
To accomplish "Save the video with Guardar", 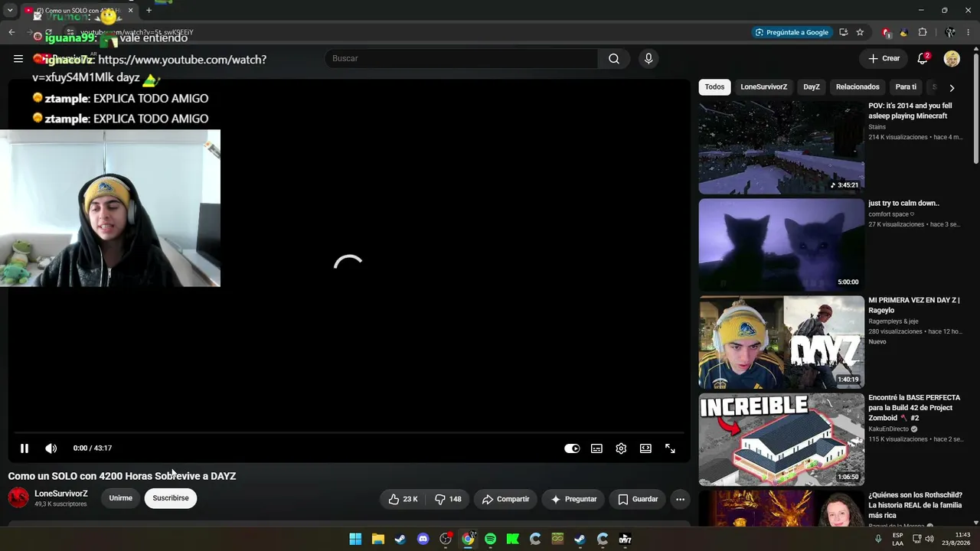I will pos(638,499).
